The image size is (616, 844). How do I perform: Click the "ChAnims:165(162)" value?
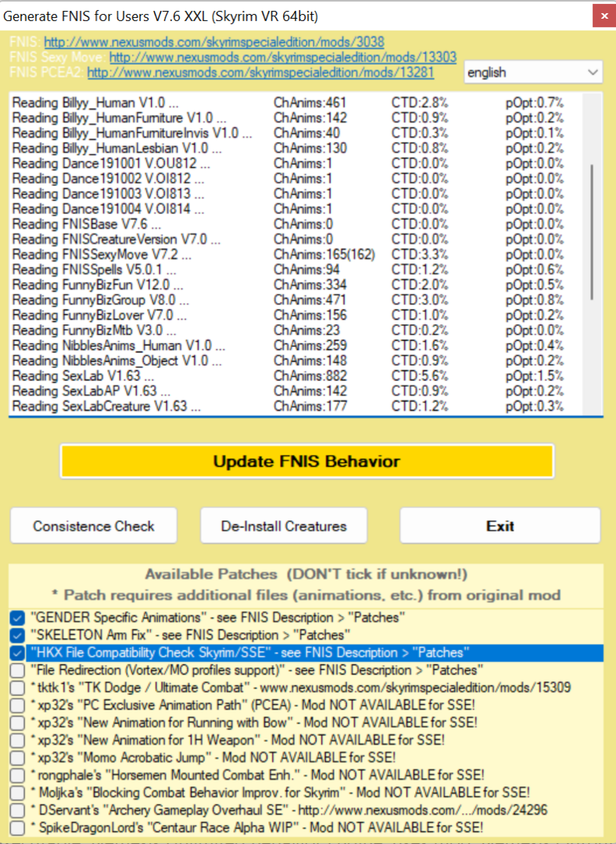324,254
